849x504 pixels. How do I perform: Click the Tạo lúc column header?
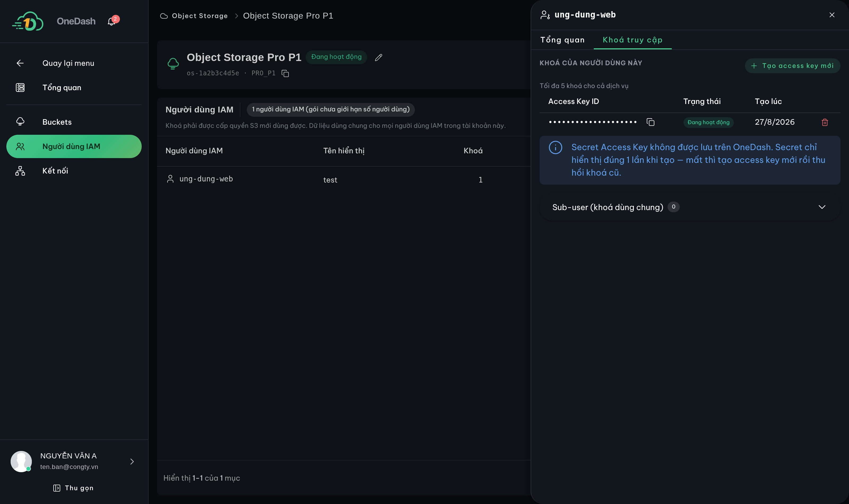click(x=768, y=102)
